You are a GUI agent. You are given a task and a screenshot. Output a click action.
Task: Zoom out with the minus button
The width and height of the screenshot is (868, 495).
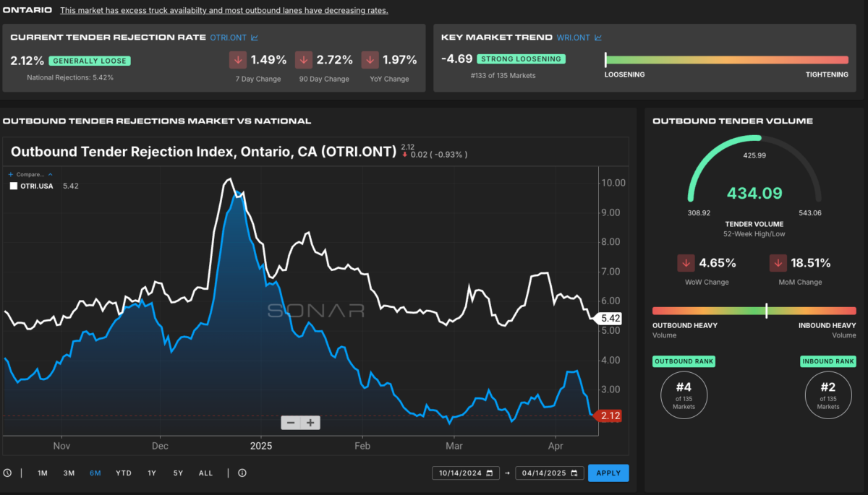click(291, 423)
